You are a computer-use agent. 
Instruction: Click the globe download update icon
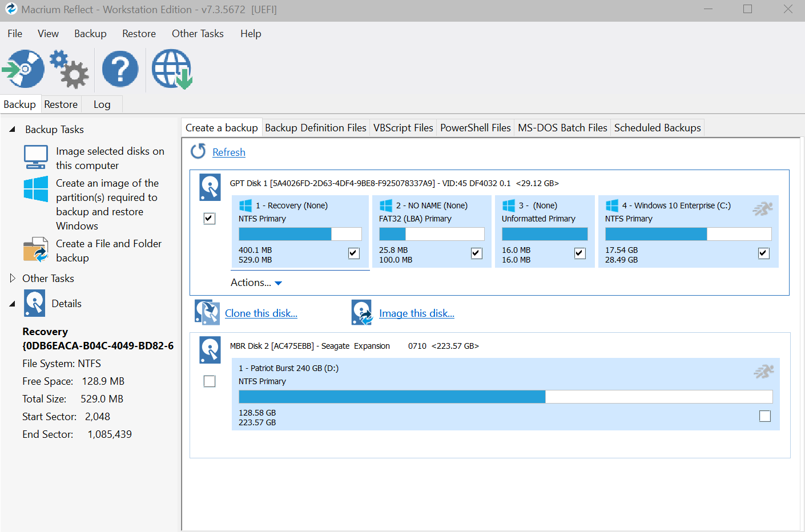(172, 69)
